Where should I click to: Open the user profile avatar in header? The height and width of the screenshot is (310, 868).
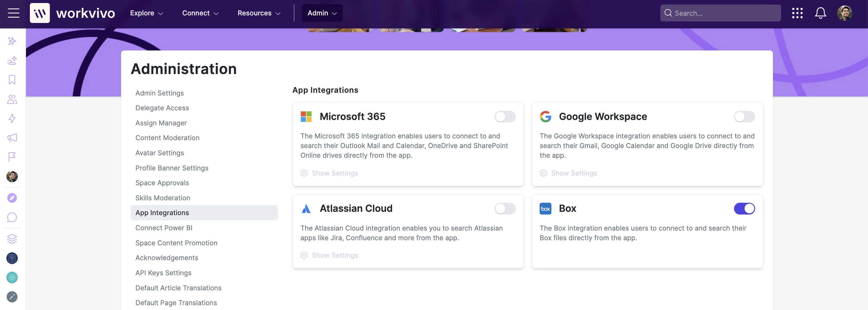(845, 13)
